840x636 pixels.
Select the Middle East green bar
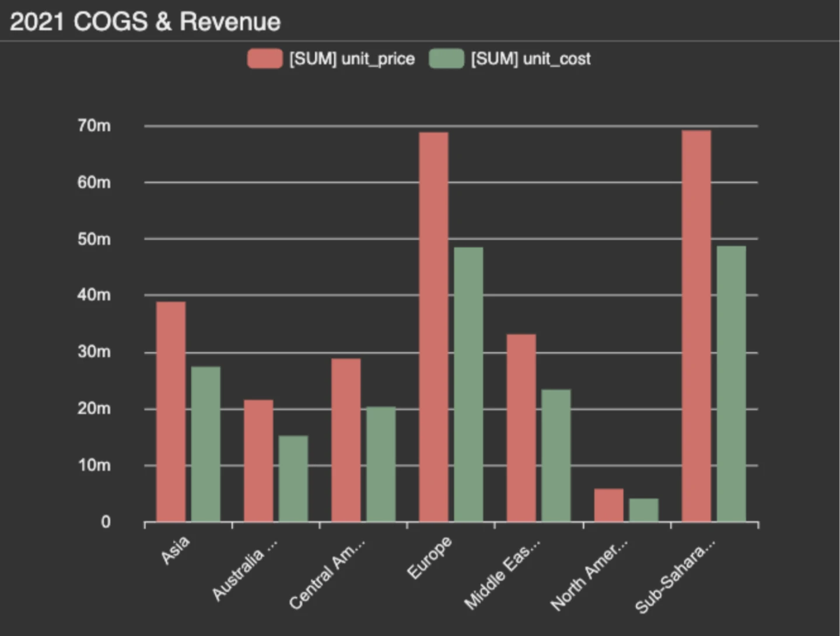pos(556,455)
